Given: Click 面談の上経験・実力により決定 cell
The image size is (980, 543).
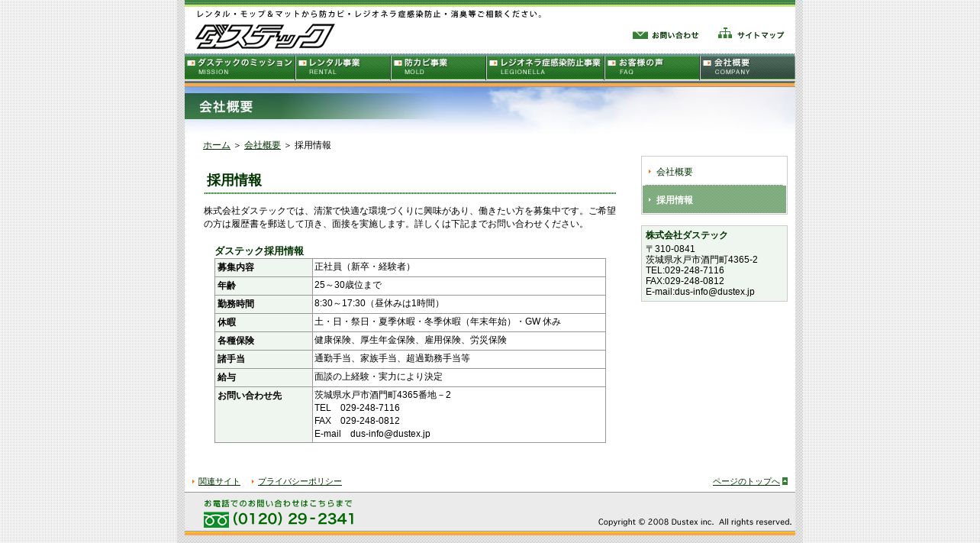Looking at the screenshot, I should click(x=459, y=377).
